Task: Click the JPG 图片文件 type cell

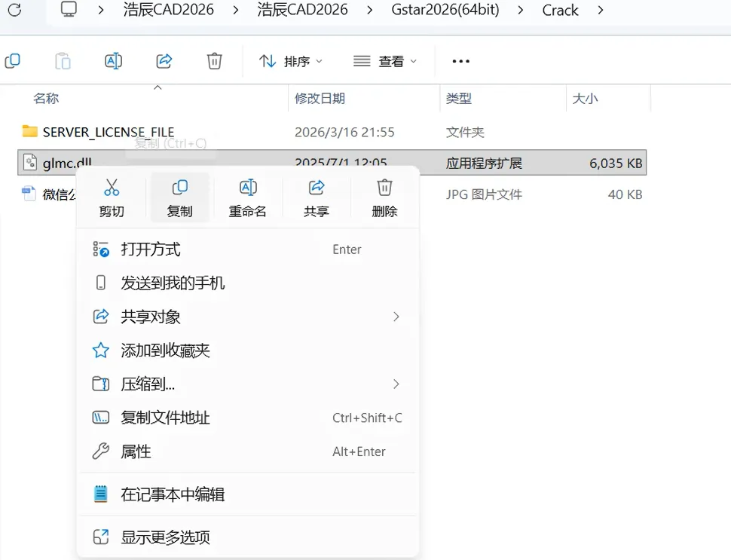Action: tap(484, 194)
